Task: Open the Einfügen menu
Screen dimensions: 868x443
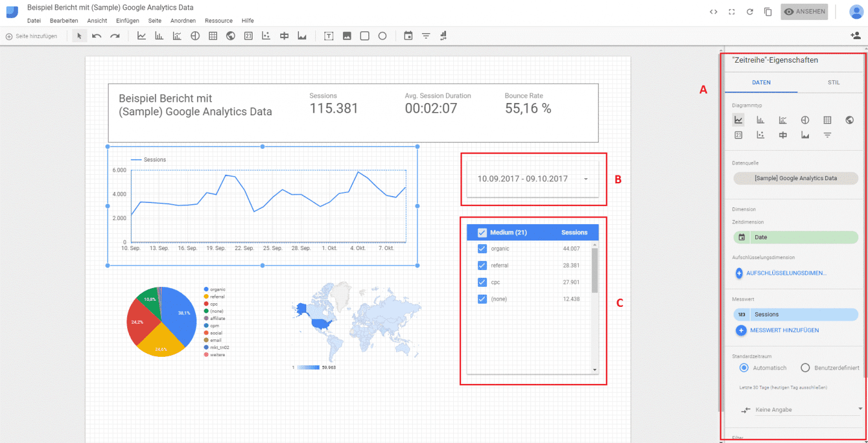Action: point(127,20)
